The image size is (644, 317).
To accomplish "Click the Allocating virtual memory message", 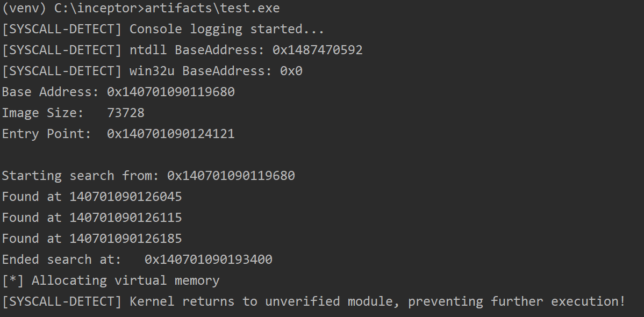I will (126, 281).
